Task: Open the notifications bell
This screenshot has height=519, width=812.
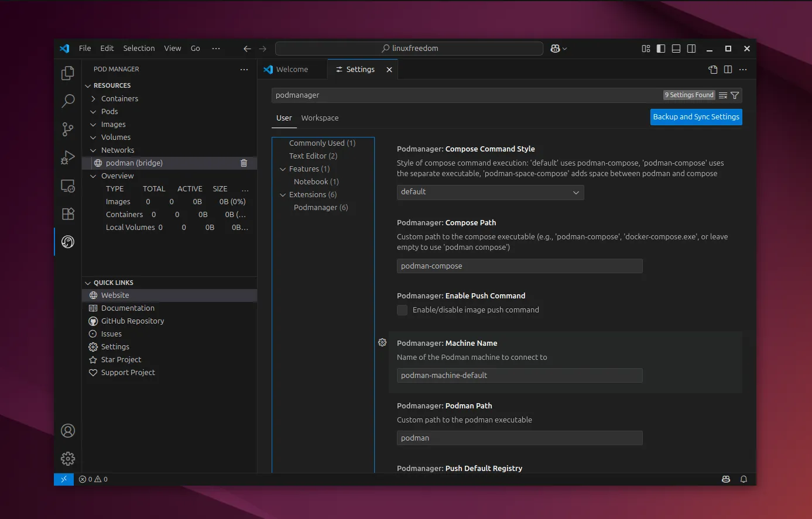Action: (744, 479)
